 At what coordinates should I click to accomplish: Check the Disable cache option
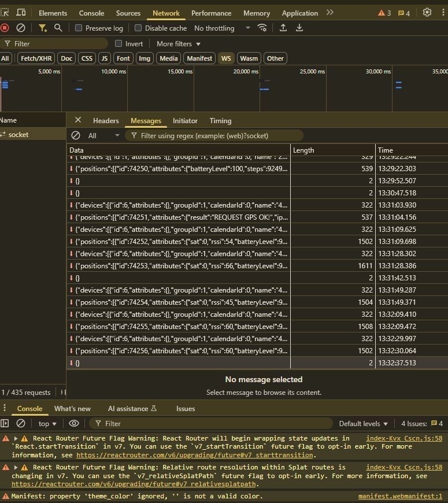[x=138, y=28]
